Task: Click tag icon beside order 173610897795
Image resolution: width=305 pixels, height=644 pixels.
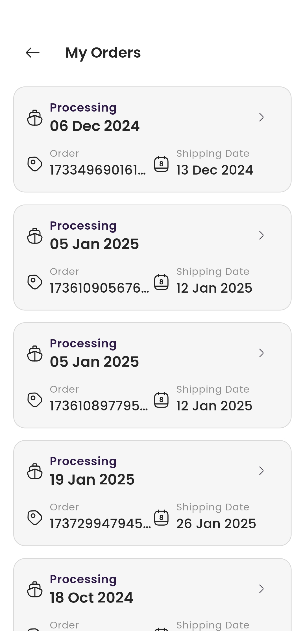Action: coord(35,400)
